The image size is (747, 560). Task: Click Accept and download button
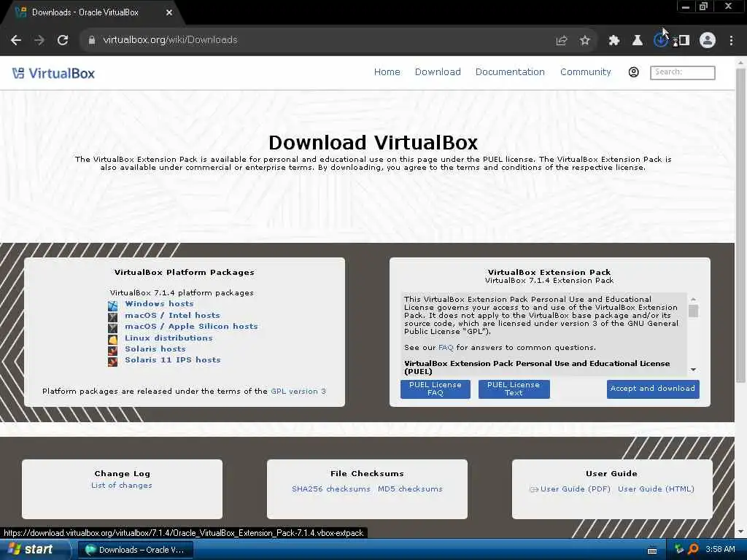[x=653, y=389]
